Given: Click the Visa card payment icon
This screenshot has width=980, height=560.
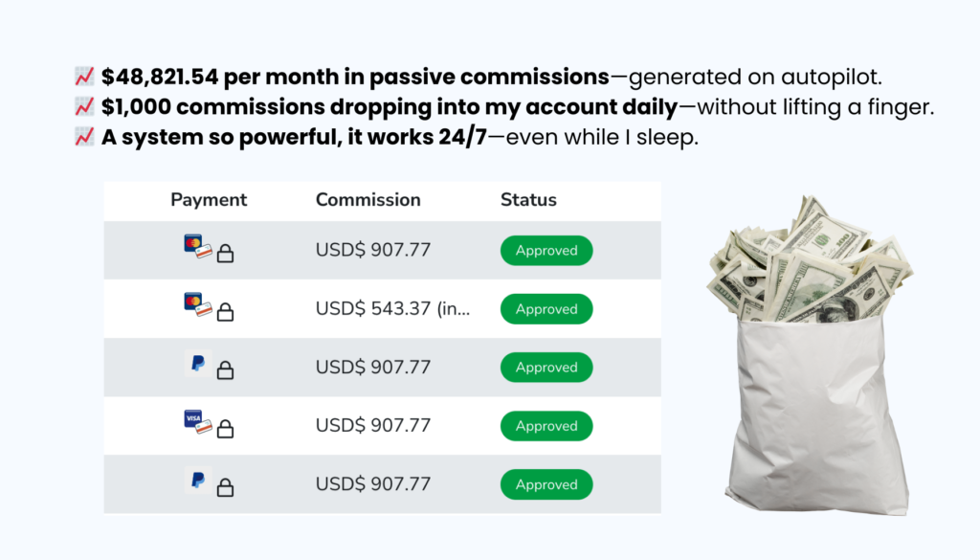Looking at the screenshot, I should [x=197, y=422].
